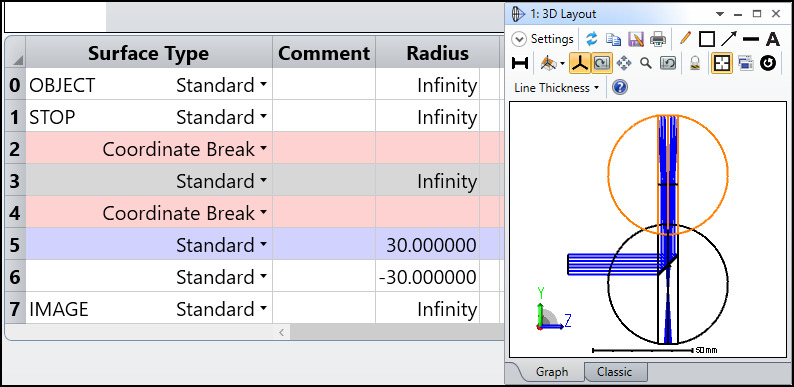The height and width of the screenshot is (387, 794).
Task: Click the Infinity radius cell in STOP row
Action: click(427, 117)
